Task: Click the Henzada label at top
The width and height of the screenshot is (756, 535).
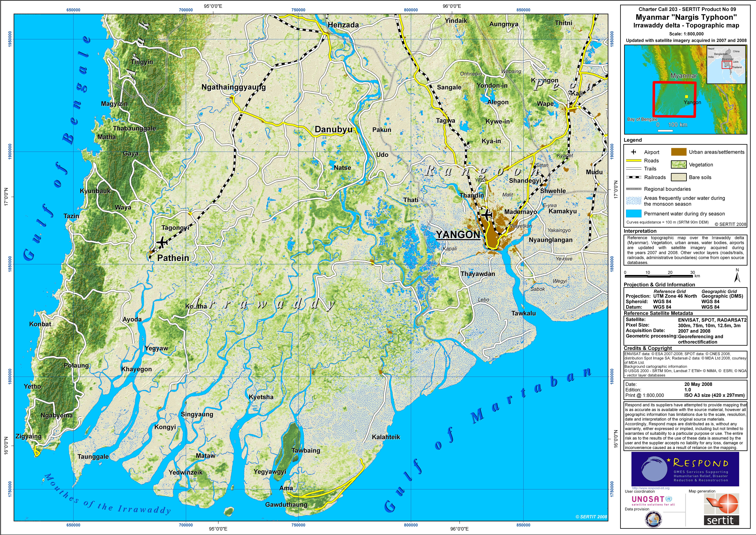Action: click(x=343, y=25)
